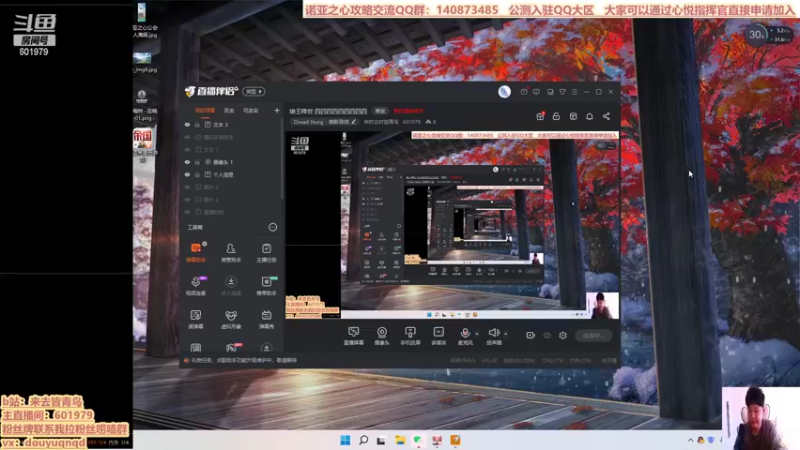Open the hamburger menu in title bar
This screenshot has height=450, width=800.
click(x=574, y=92)
